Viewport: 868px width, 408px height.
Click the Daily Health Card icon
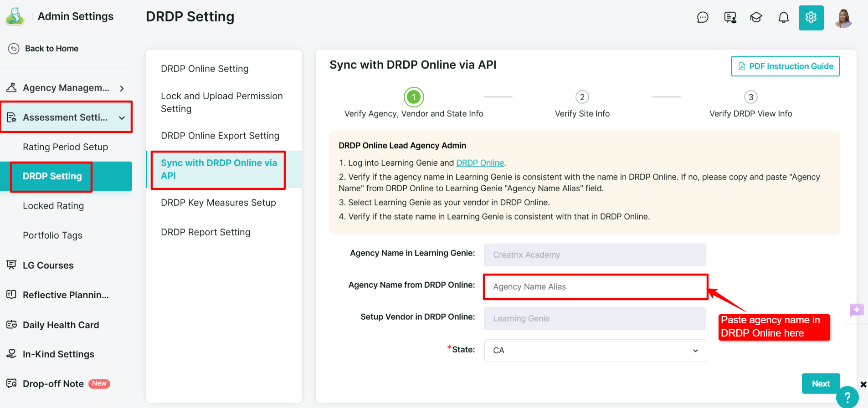coord(11,325)
